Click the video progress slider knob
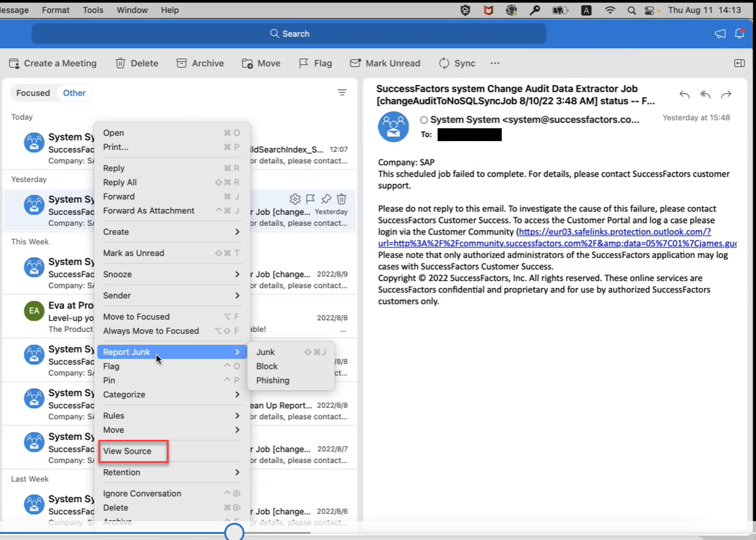The height and width of the screenshot is (540, 756). 234,533
